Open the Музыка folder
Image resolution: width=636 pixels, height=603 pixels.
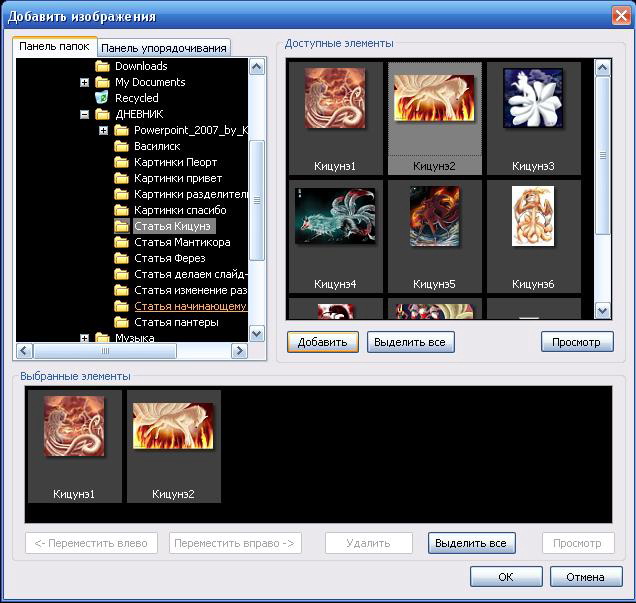[x=135, y=337]
